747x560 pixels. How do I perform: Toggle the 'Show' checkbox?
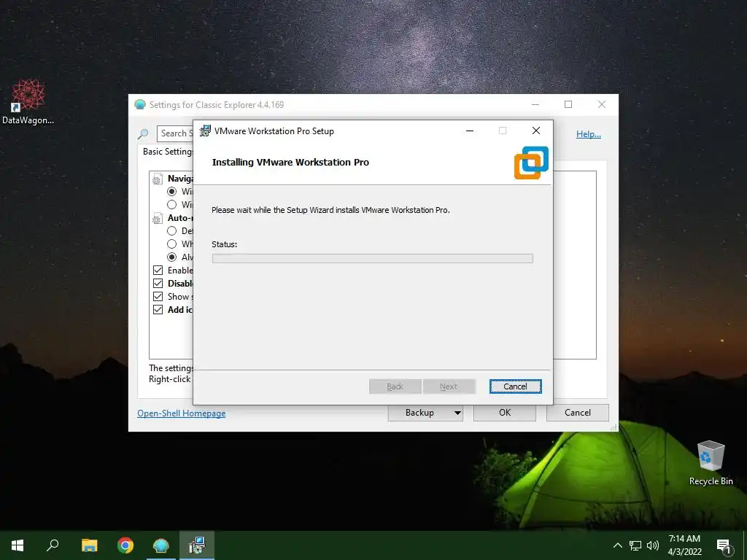[158, 296]
